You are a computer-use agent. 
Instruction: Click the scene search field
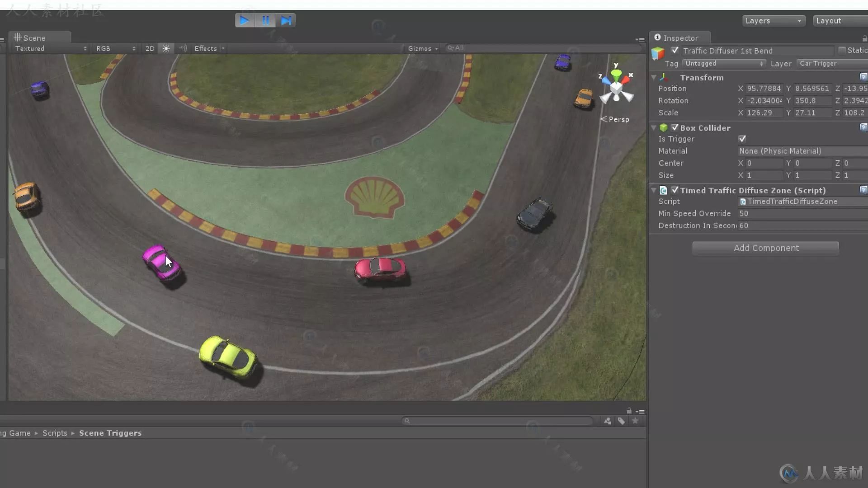tap(543, 48)
